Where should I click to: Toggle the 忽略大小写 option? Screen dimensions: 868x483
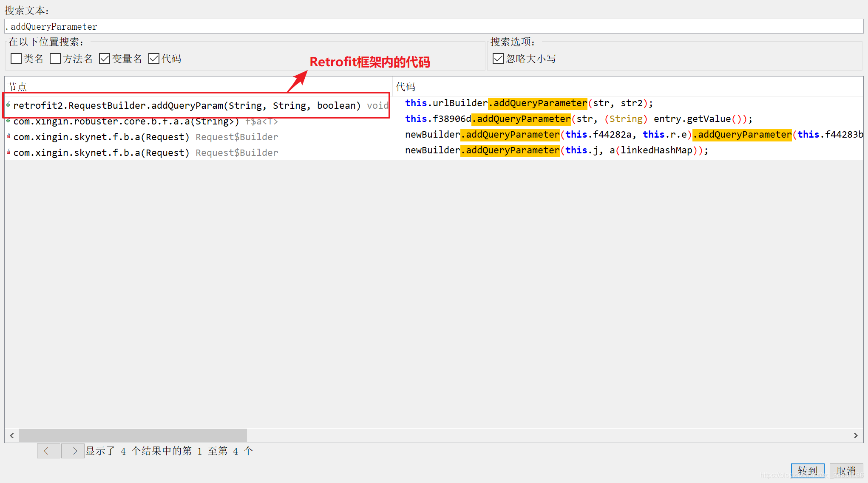(498, 59)
